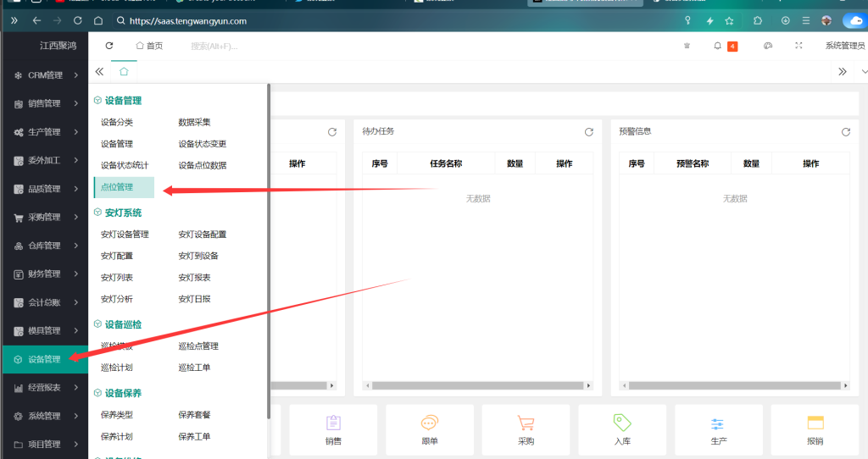
Task: Refresh the 预警信息 panel
Action: pyautogui.click(x=845, y=132)
